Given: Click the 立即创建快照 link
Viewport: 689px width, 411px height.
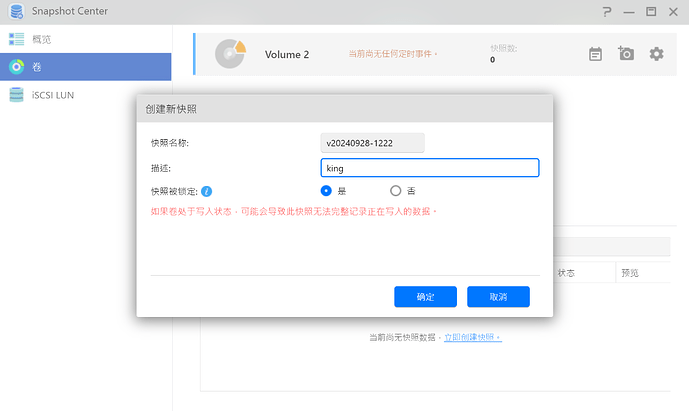Looking at the screenshot, I should coord(473,338).
